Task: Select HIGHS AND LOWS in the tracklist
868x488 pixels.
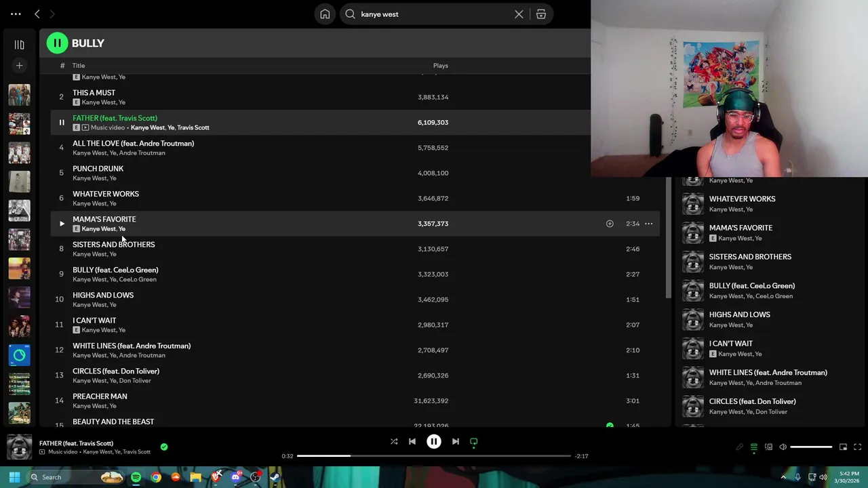Action: [103, 296]
